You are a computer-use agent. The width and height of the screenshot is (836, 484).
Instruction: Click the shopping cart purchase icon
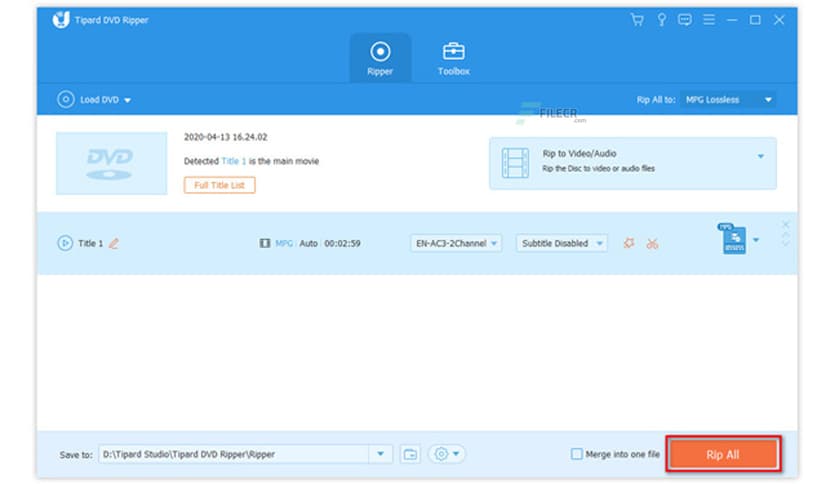637,20
